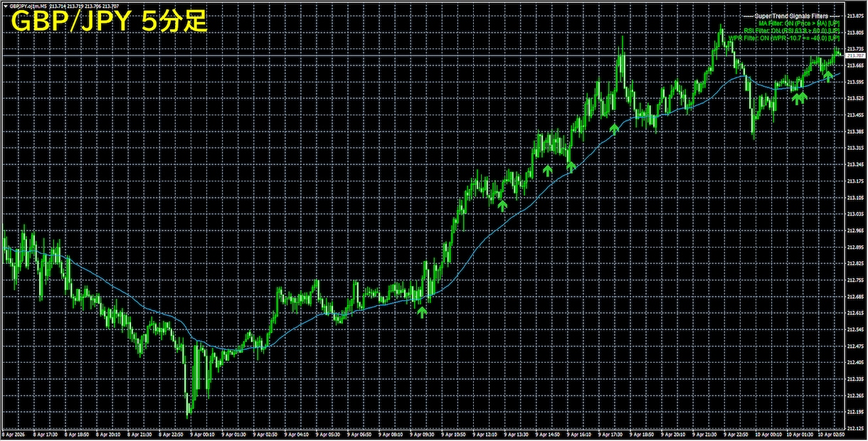This screenshot has height=441, width=868.
Task: Click the 212.125 label on the price scale
Action: pos(854,411)
